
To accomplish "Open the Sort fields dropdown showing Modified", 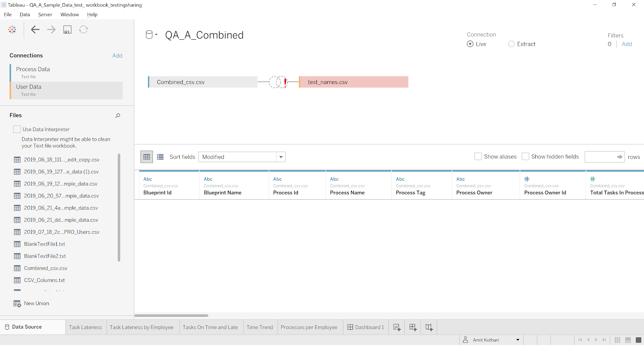I will click(x=242, y=157).
